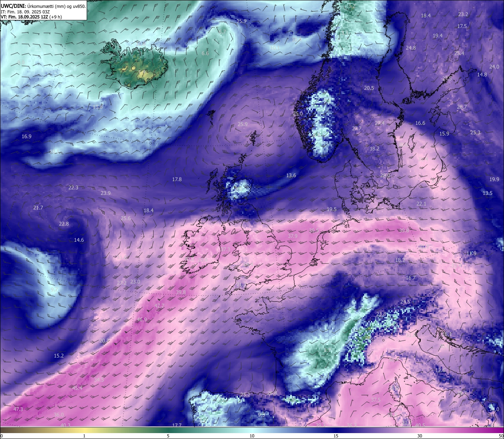Click the map value "40.5"
This screenshot has width=504, height=439.
[x=420, y=425]
